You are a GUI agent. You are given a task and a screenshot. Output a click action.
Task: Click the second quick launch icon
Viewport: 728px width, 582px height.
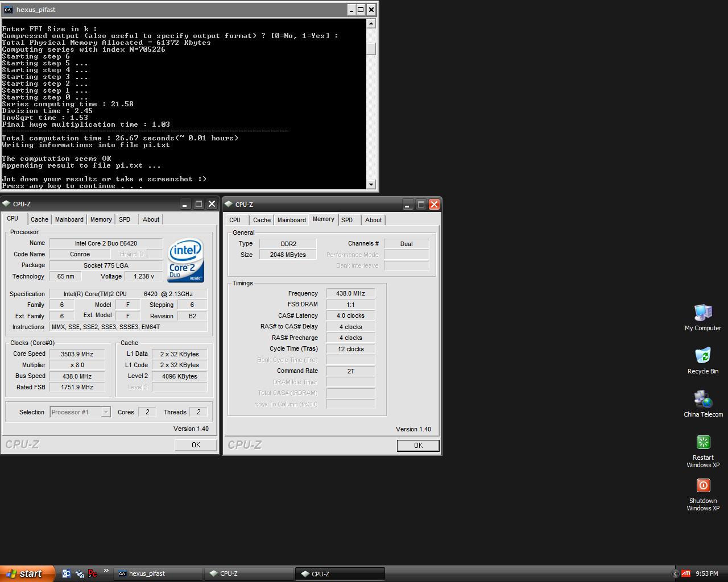click(x=79, y=573)
